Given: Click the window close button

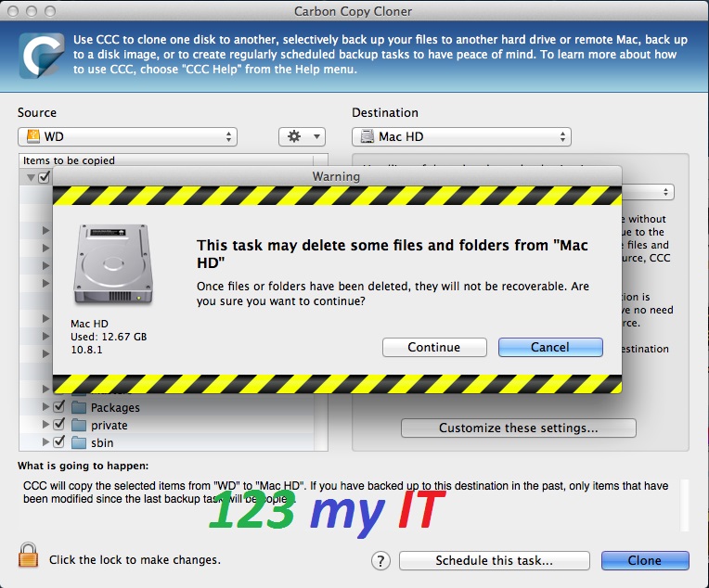Looking at the screenshot, I should pyautogui.click(x=13, y=11).
